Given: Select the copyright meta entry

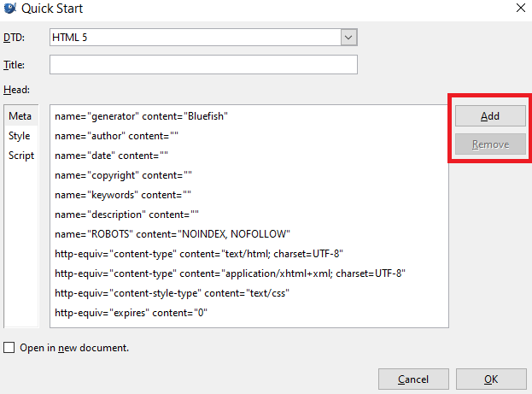Looking at the screenshot, I should pyautogui.click(x=123, y=175).
